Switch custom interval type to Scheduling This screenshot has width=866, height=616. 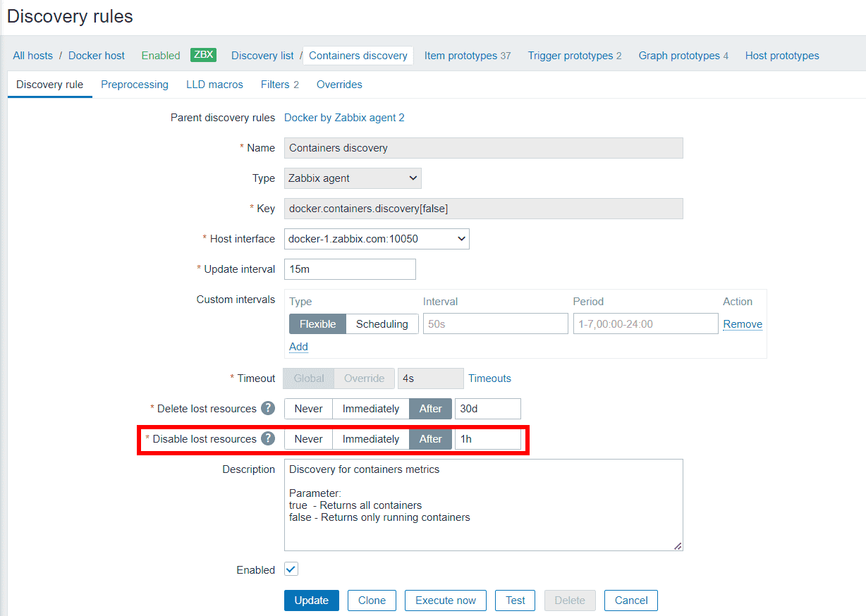tap(382, 324)
